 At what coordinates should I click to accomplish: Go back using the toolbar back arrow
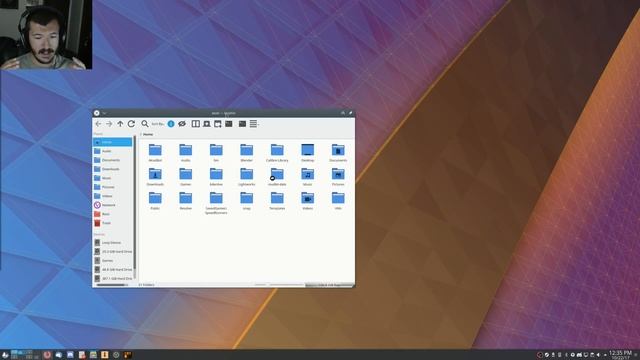(x=98, y=124)
